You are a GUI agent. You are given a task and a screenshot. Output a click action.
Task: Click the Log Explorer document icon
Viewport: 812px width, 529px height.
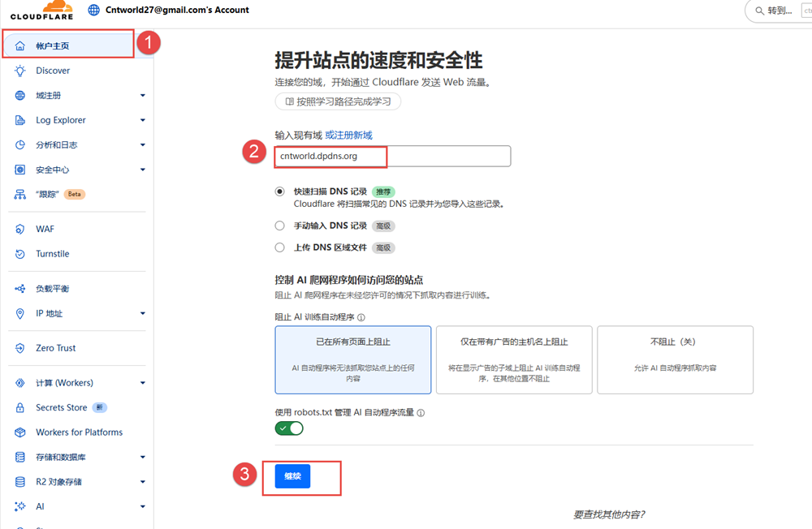pos(19,120)
